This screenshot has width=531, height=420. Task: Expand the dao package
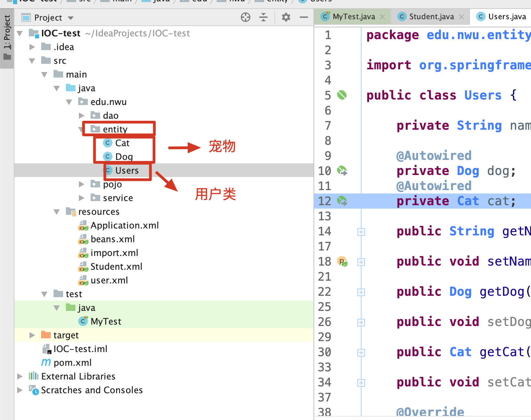tap(82, 116)
